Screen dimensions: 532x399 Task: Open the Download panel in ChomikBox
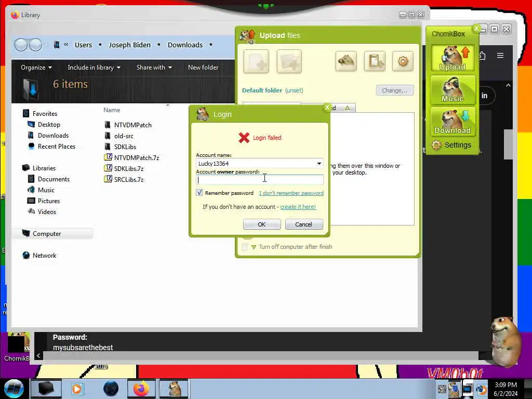453,121
